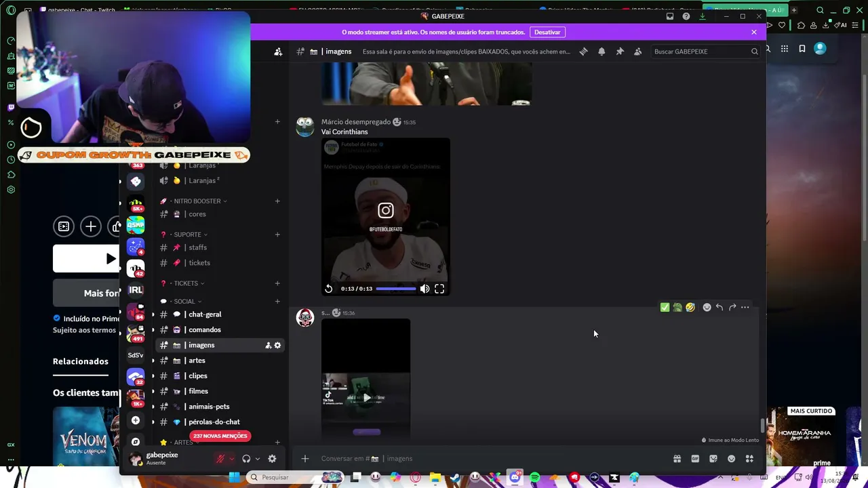868x488 pixels.
Task: Open the Nitro gift icon in chat bar
Action: pos(677,459)
